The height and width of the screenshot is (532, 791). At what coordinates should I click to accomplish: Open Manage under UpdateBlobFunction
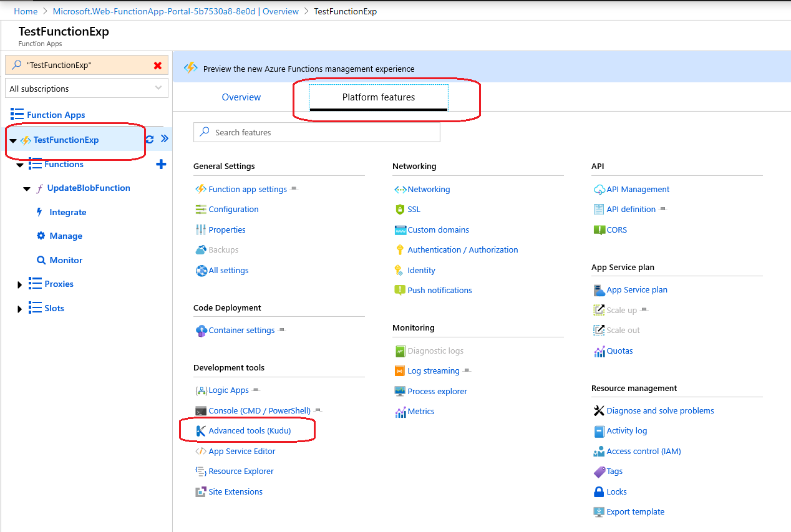click(x=66, y=236)
